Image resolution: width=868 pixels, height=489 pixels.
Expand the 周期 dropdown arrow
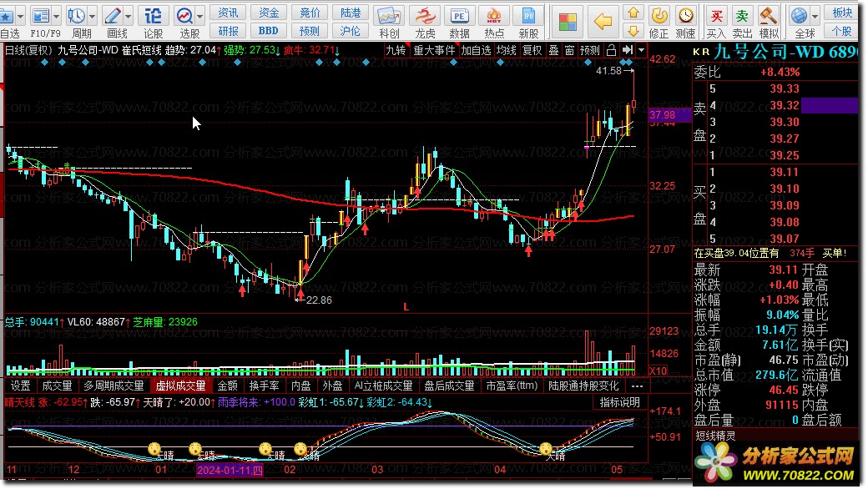coord(93,16)
